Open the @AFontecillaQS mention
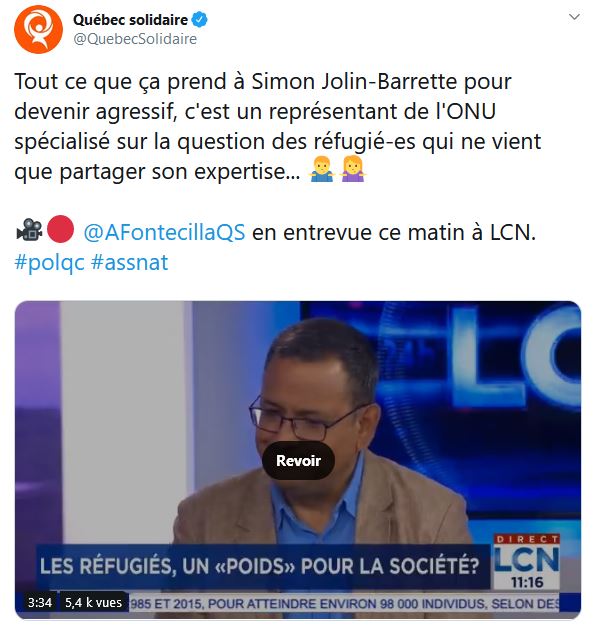 pyautogui.click(x=164, y=232)
